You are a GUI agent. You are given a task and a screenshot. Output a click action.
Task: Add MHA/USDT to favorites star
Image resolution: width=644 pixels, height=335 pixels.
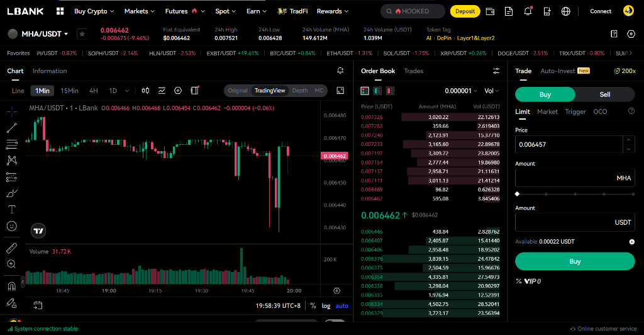(x=82, y=34)
